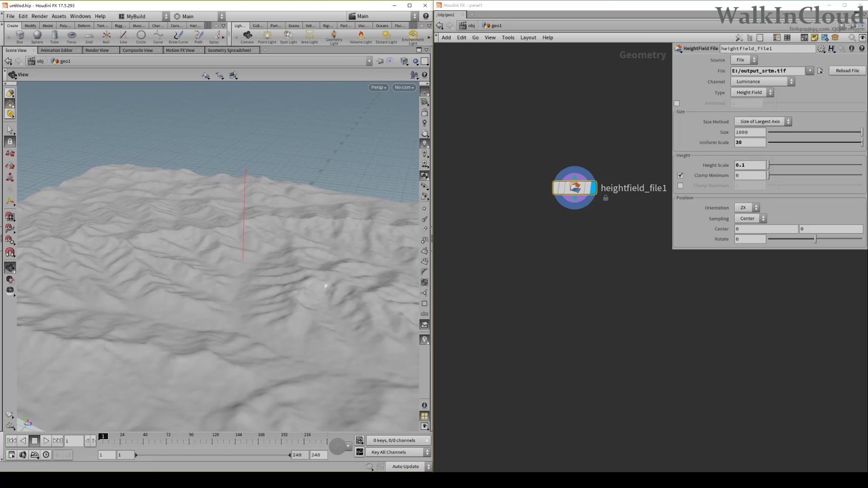Open the Size Method dropdown
Viewport: 868px width, 488px height.
click(x=763, y=122)
